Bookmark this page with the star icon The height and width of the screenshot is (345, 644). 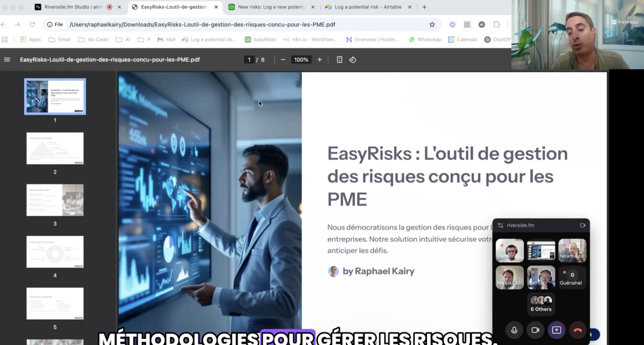432,25
